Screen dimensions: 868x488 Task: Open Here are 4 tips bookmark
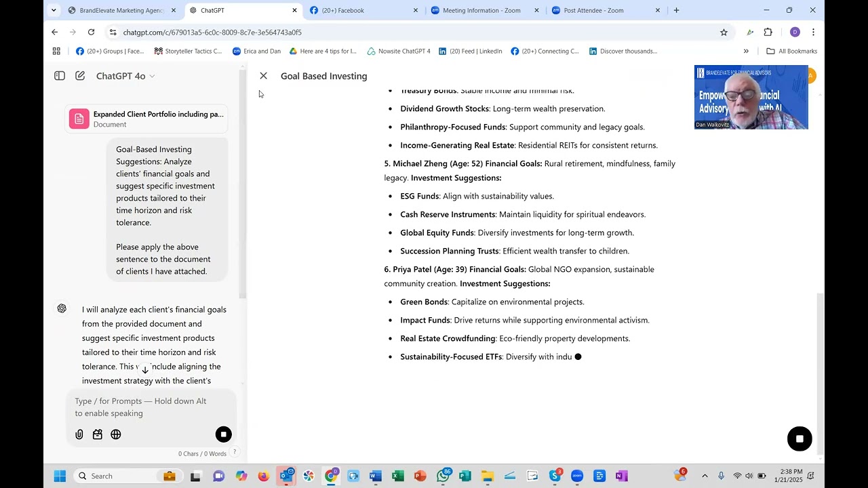[323, 51]
